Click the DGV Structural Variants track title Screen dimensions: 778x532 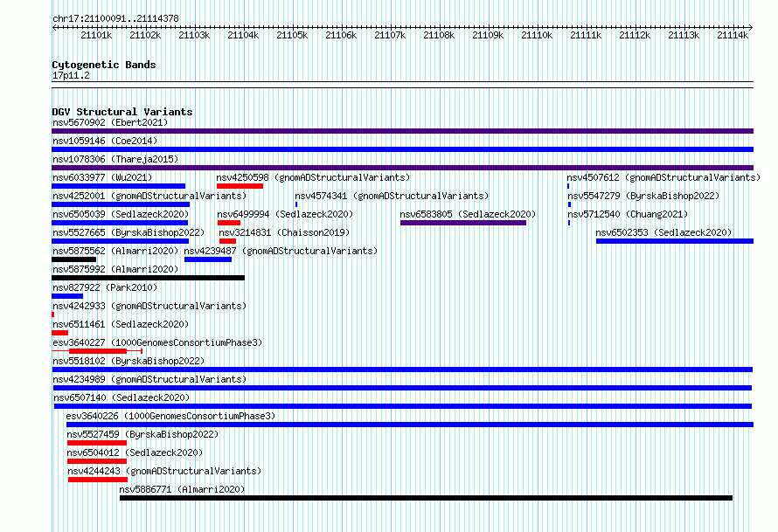tap(122, 112)
